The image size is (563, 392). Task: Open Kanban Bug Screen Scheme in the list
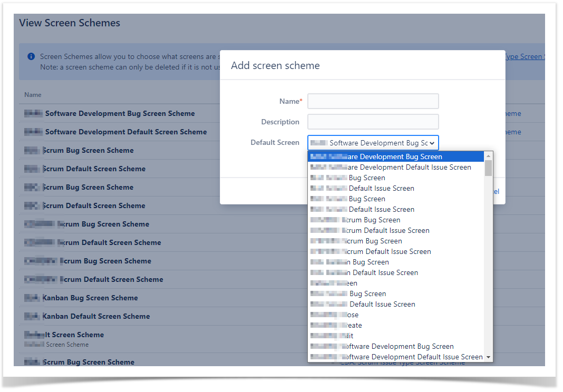point(90,298)
